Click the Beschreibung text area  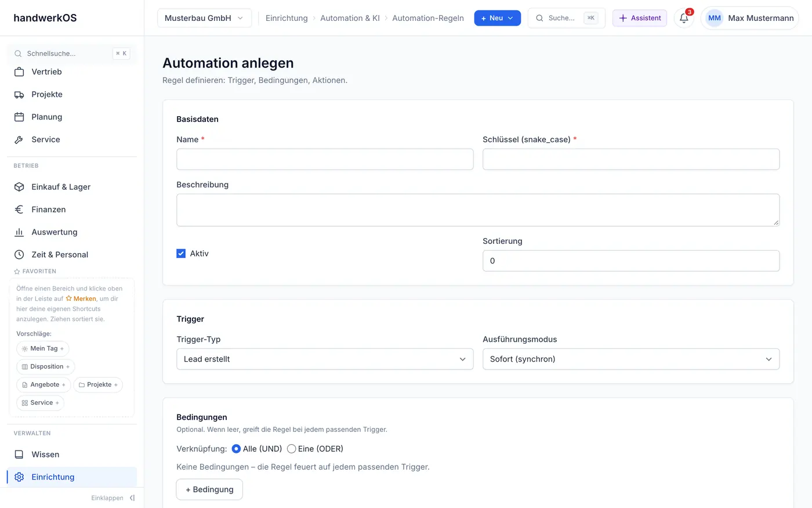(478, 210)
